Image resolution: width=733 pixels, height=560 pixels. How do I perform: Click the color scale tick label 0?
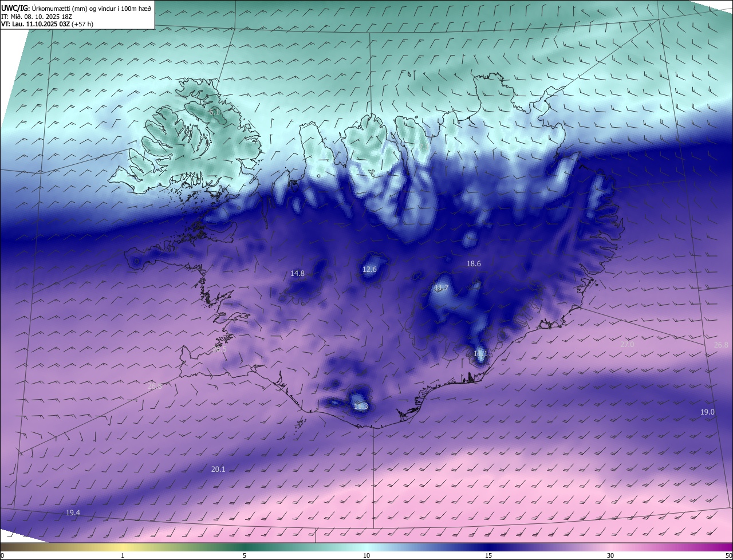coord(2,556)
